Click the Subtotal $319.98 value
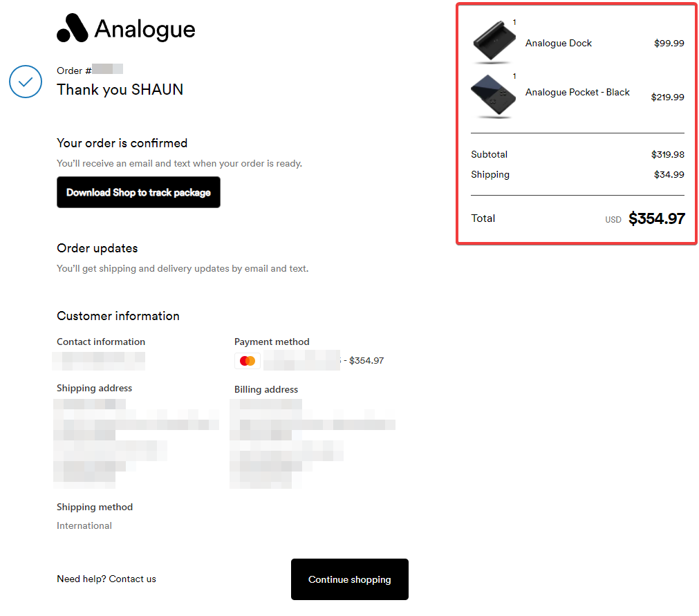Viewport: 699px width, 616px height. click(x=667, y=155)
